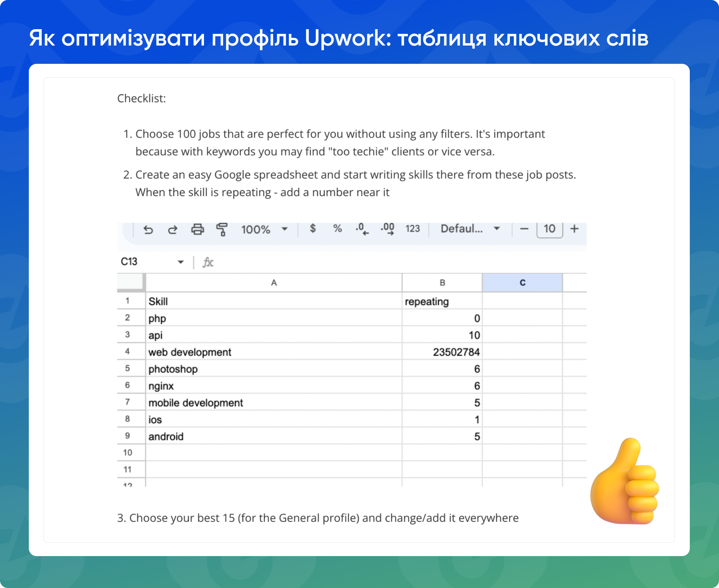The width and height of the screenshot is (719, 588).
Task: Apply percent format icon
Action: (337, 229)
